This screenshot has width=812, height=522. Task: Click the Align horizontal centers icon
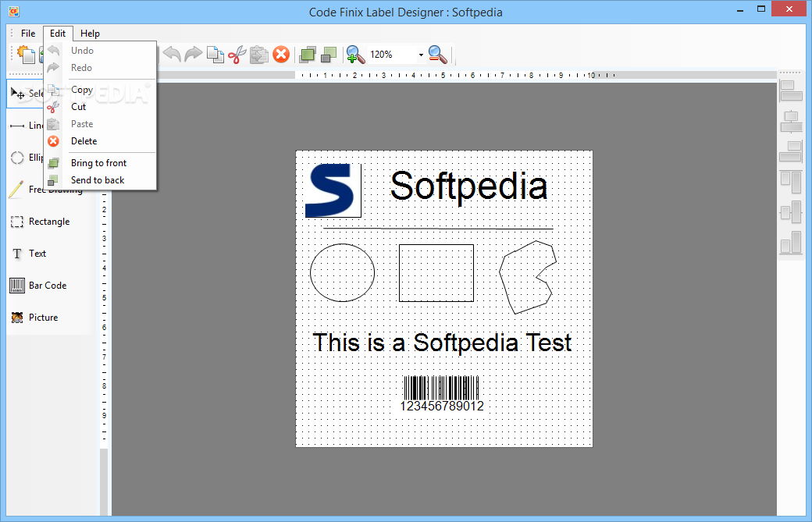click(791, 122)
